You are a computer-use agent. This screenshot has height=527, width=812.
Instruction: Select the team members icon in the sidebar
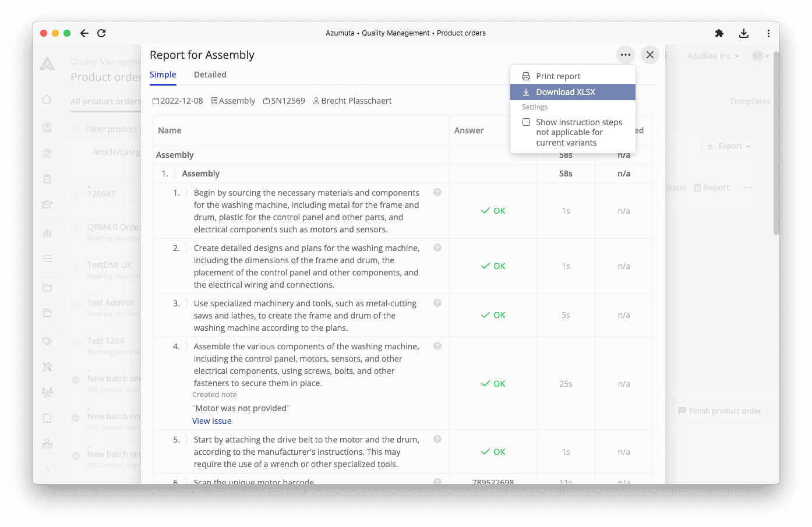point(47,392)
